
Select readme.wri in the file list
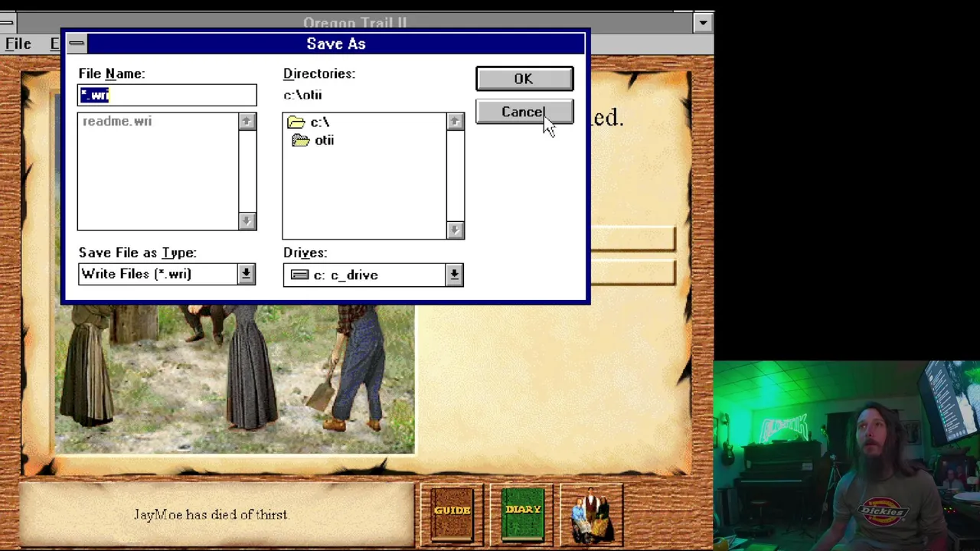point(117,121)
